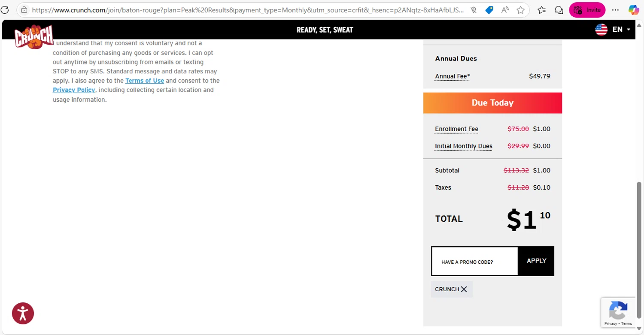Remove the CRUNCH promo code
The image size is (644, 335).
(x=464, y=289)
